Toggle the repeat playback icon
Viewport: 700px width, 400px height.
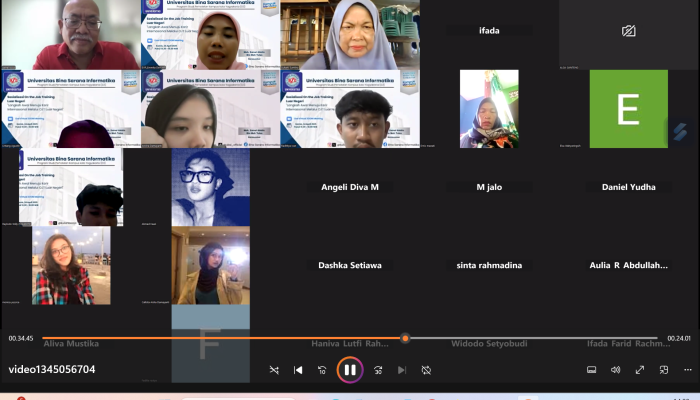point(426,370)
